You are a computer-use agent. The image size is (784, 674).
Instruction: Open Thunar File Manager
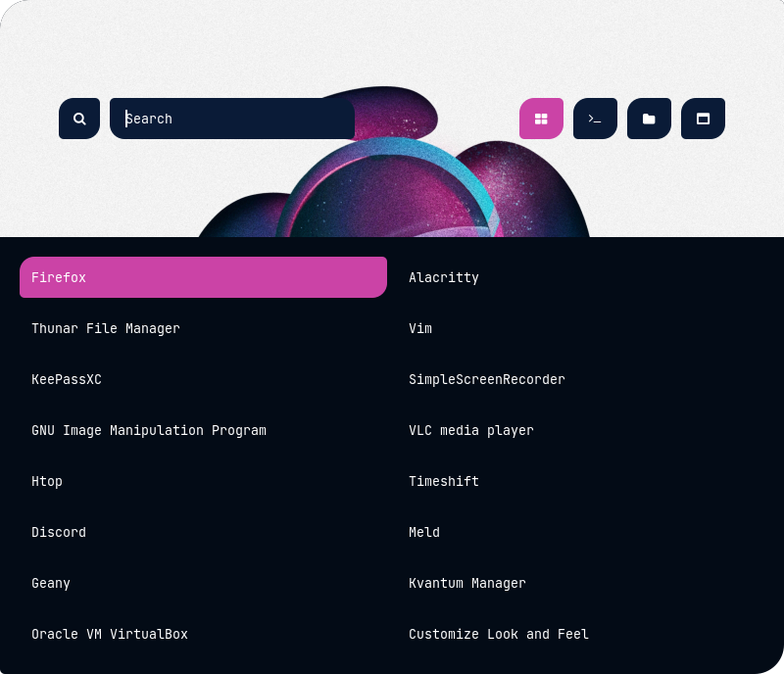(x=106, y=328)
